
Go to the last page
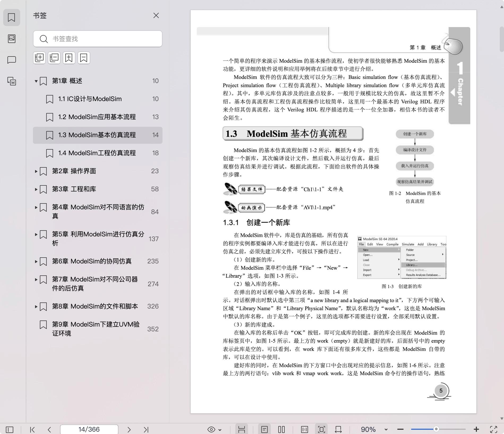pyautogui.click(x=146, y=429)
